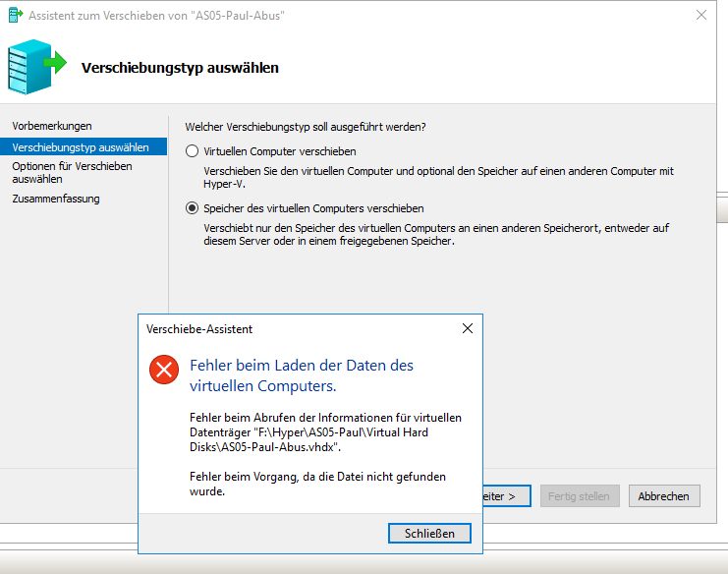Open the Zusammenfassung wizard step

coord(56,199)
